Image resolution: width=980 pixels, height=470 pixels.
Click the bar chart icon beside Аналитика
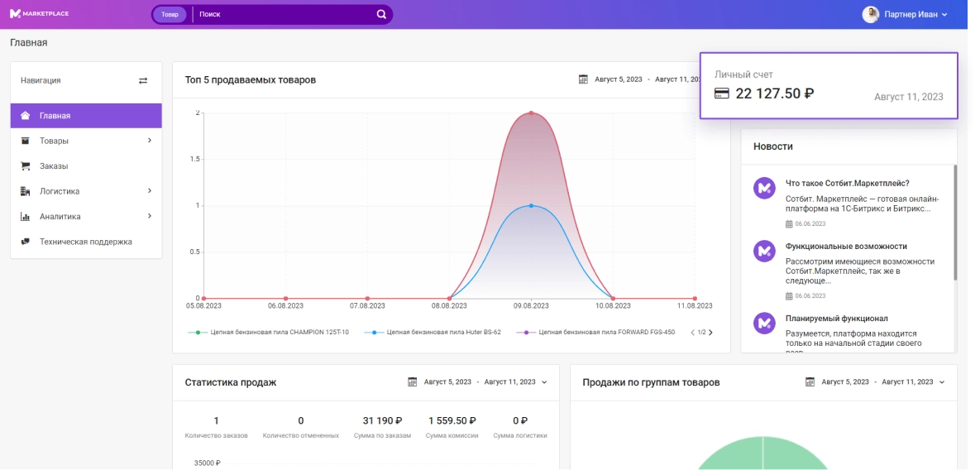click(25, 216)
